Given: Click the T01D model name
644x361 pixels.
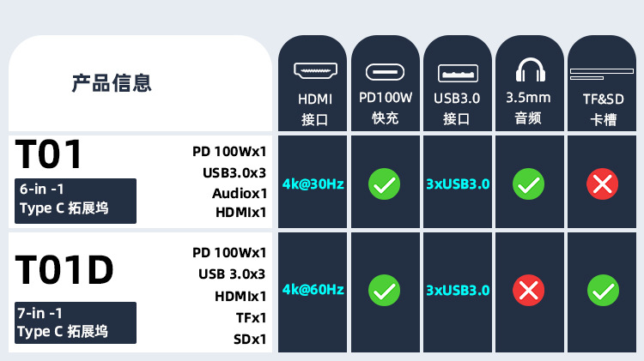Looking at the screenshot, I should [64, 271].
